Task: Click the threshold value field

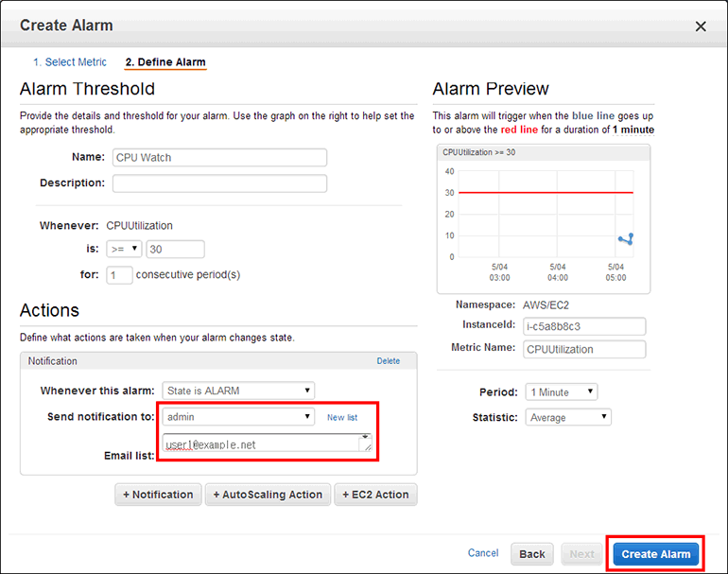Action: (x=175, y=250)
